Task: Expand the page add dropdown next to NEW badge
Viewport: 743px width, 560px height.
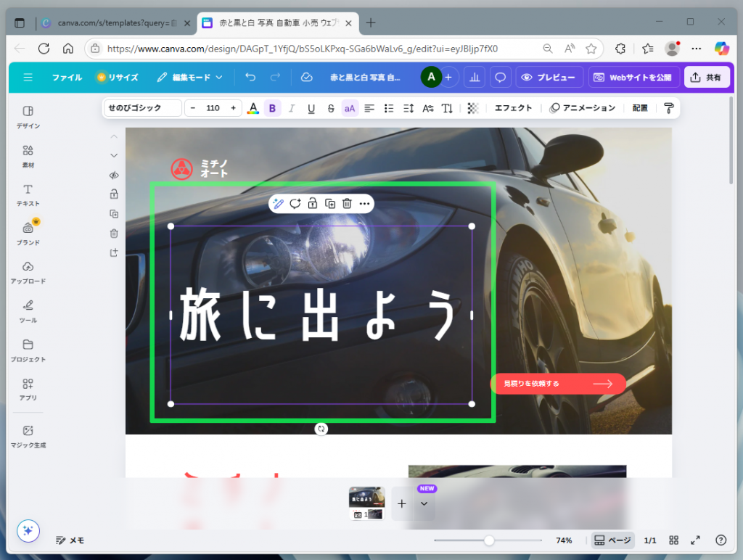Action: (x=425, y=503)
